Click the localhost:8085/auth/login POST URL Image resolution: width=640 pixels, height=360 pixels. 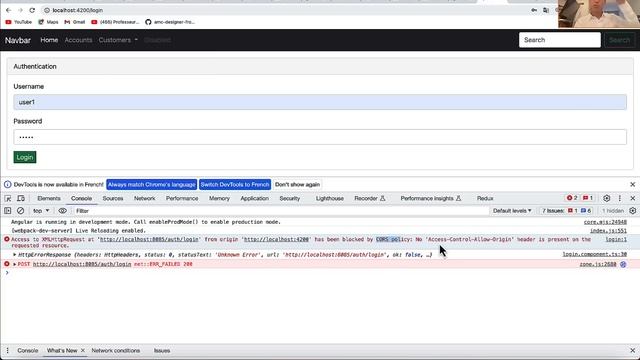click(82, 264)
